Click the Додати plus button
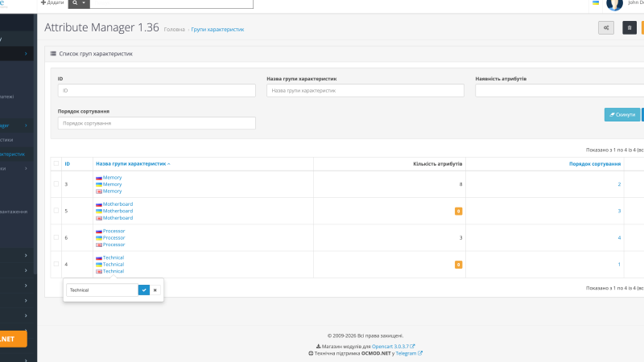 (x=52, y=2)
